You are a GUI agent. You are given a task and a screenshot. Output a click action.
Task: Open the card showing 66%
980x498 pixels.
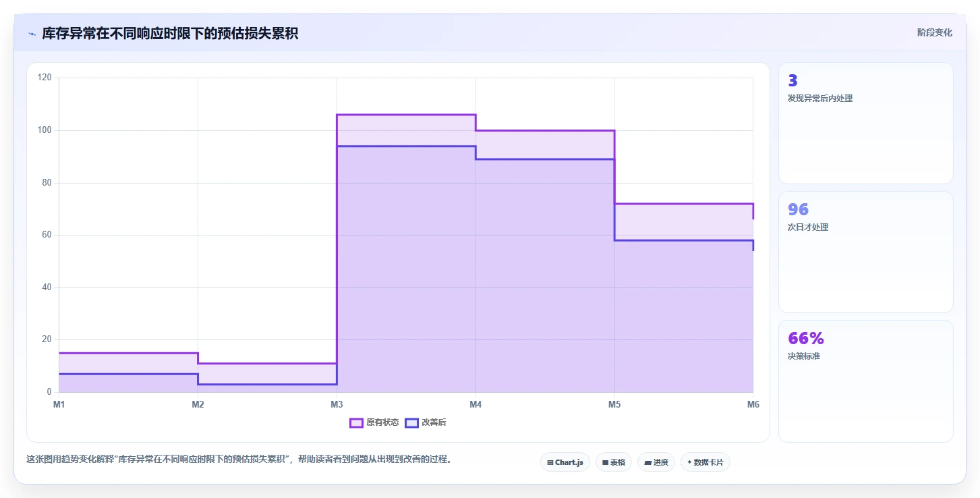click(x=865, y=381)
